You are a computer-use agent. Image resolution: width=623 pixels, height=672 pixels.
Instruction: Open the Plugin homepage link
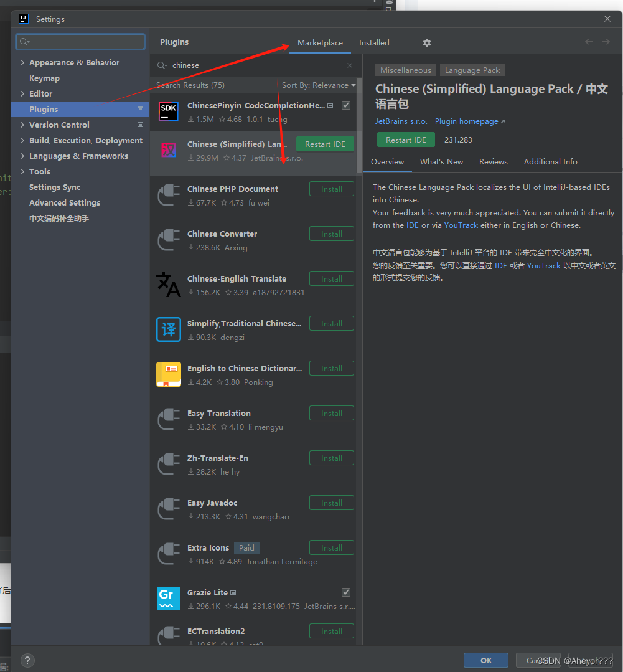pos(470,121)
